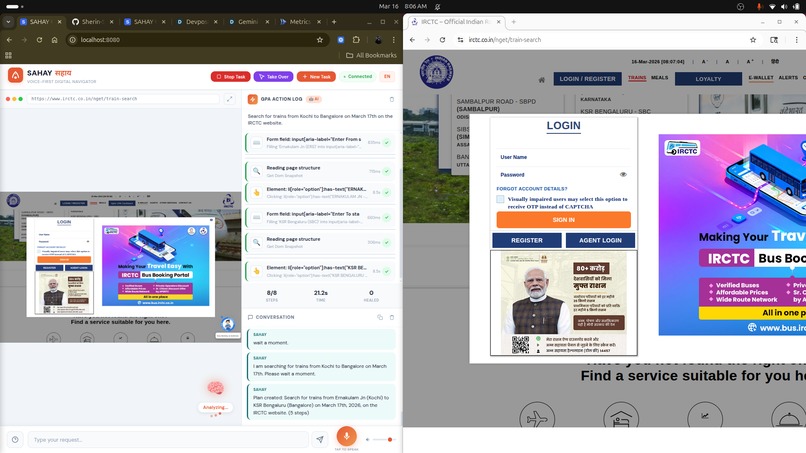Switch to the Devpost browser tab

[197, 22]
